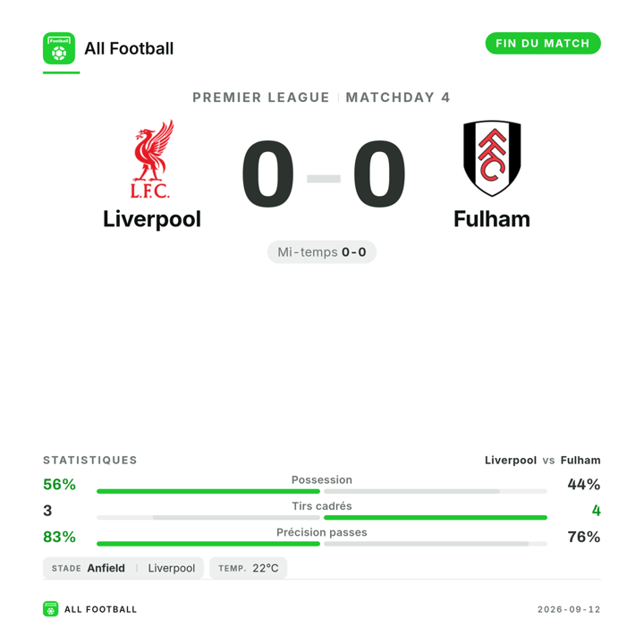Screen dimensions: 644x644
Task: Click the TEMP. 22°C weather chip
Action: tap(248, 568)
